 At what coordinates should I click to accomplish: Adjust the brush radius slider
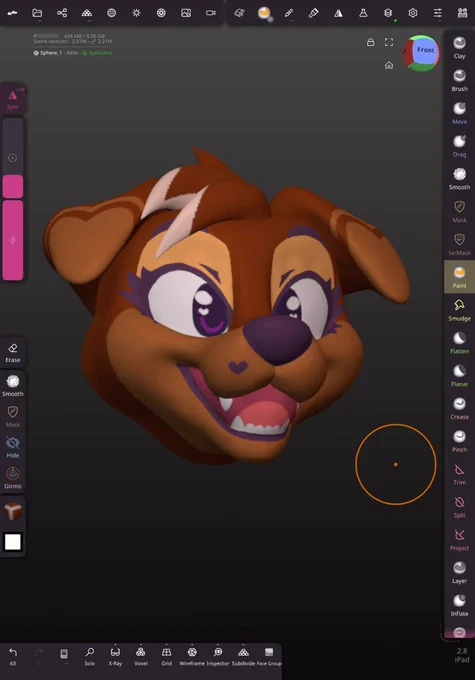(13, 158)
